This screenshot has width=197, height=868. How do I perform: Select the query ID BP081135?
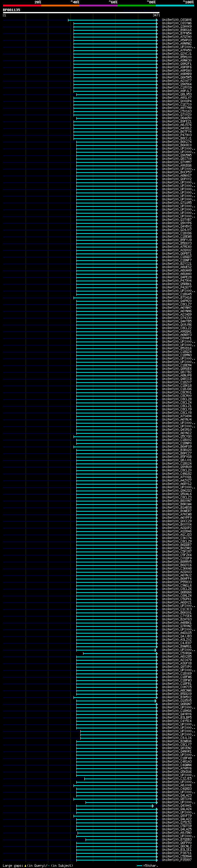pyautogui.click(x=11, y=10)
